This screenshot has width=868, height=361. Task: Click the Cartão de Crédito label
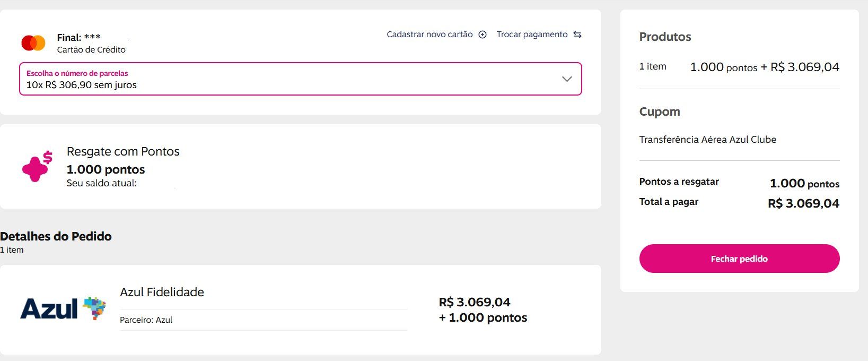pyautogui.click(x=91, y=50)
